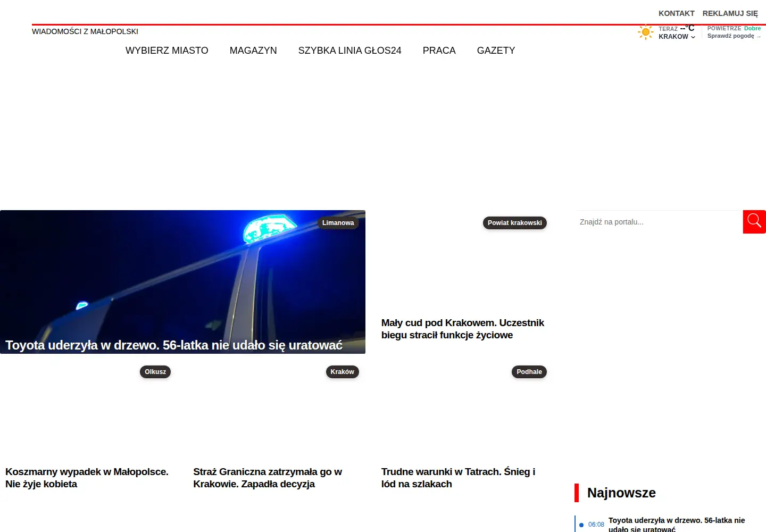Select GAZETY in the navigation bar
Screen dimensions: 766x532
pyautogui.click(x=496, y=51)
